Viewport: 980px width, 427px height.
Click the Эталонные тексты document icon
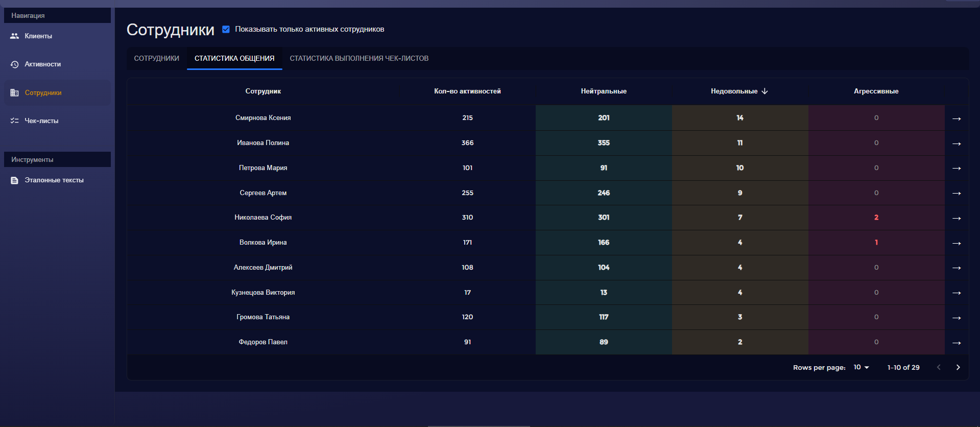tap(14, 180)
